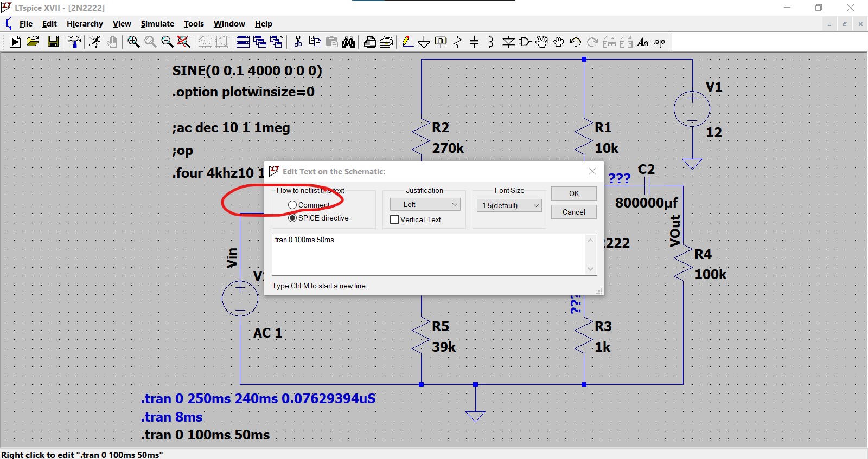Select the Label Net tool
The image size is (868, 459).
pos(441,42)
